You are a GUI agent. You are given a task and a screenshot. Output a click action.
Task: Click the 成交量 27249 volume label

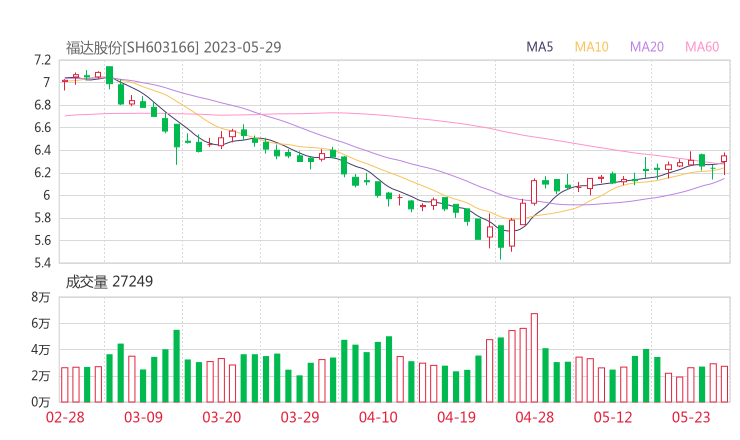click(109, 282)
